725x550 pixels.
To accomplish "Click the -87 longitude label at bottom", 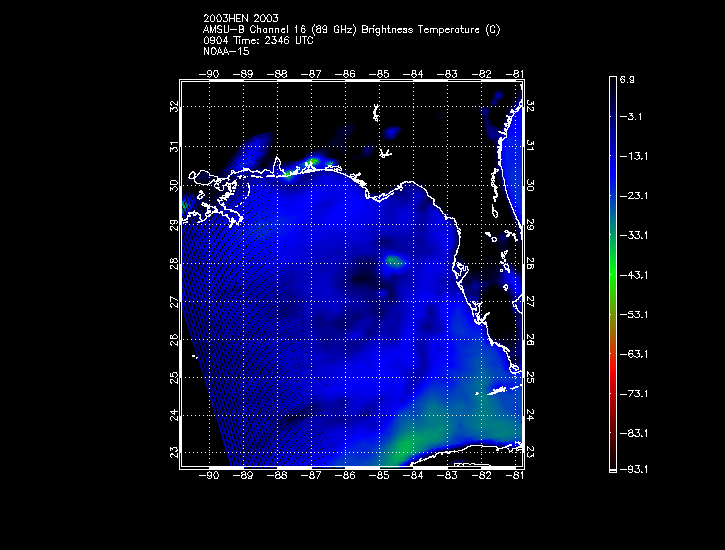I will click(x=311, y=475).
